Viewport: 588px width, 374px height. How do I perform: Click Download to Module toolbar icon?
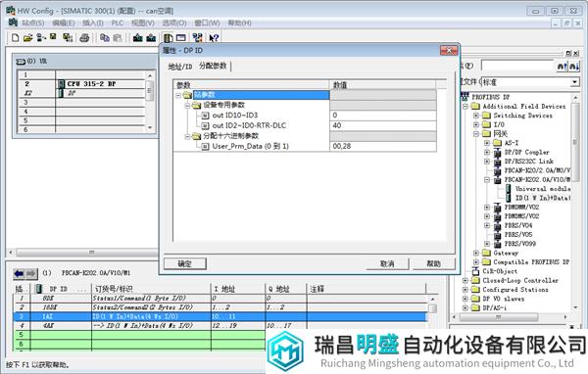tap(137, 37)
